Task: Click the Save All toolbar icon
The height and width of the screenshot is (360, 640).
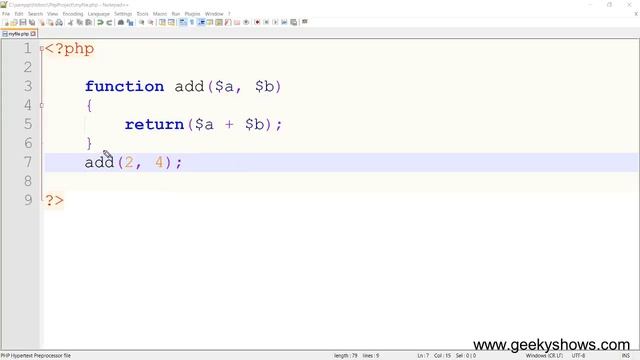Action: tap(32, 22)
